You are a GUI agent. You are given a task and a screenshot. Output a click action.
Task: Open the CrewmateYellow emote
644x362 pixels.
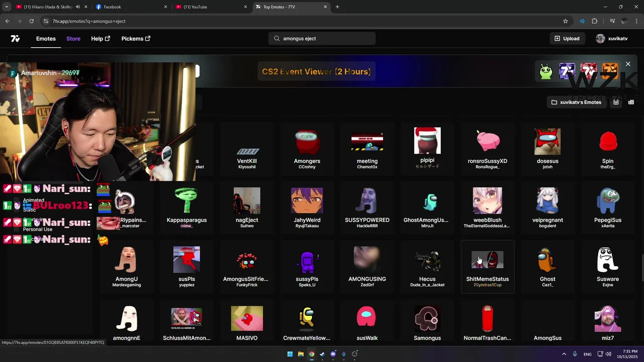click(307, 323)
